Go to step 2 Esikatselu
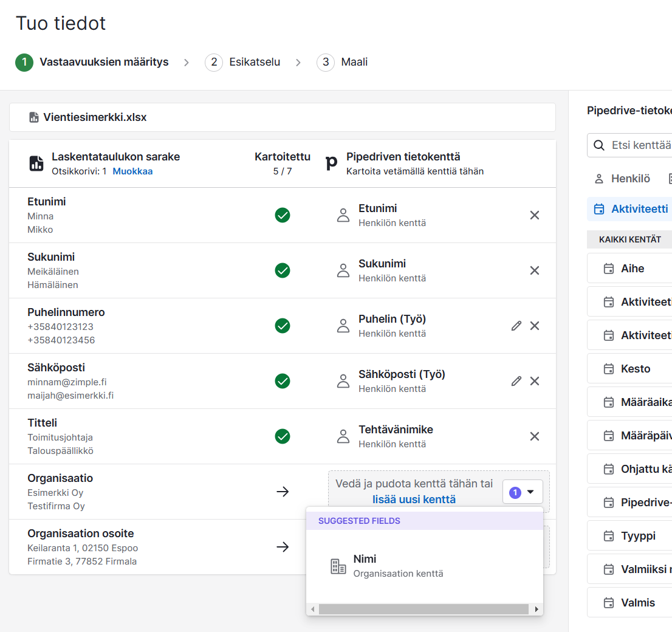The image size is (672, 632). [243, 62]
